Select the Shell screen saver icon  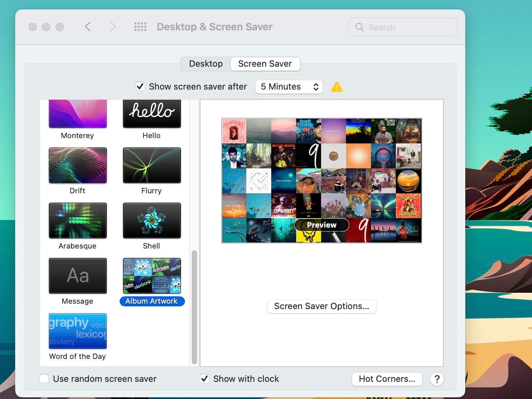coord(152,221)
